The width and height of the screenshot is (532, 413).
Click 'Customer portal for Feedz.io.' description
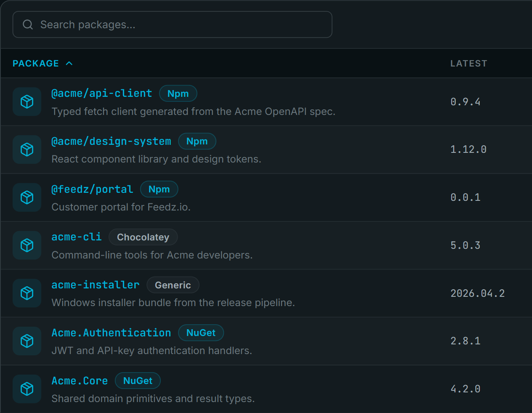[x=121, y=207]
